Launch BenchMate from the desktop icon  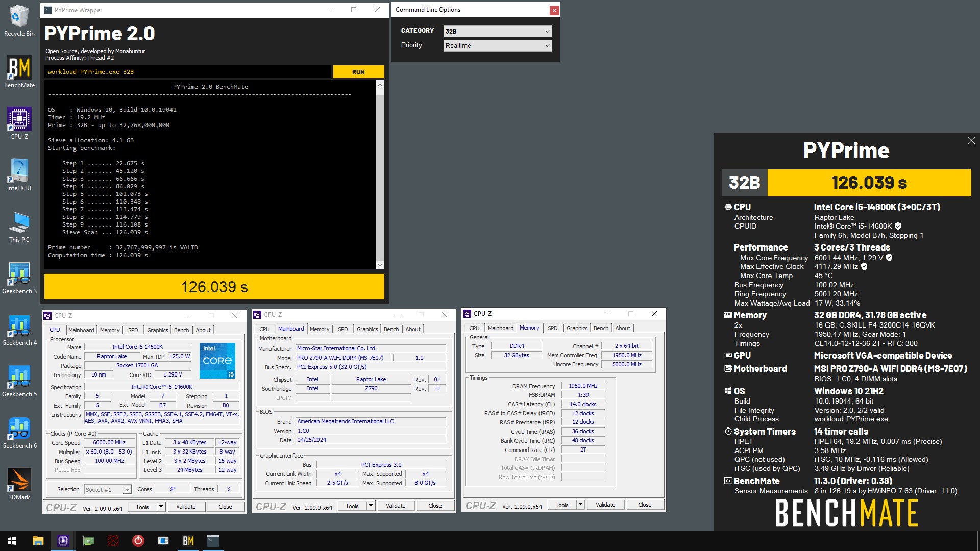tap(19, 72)
